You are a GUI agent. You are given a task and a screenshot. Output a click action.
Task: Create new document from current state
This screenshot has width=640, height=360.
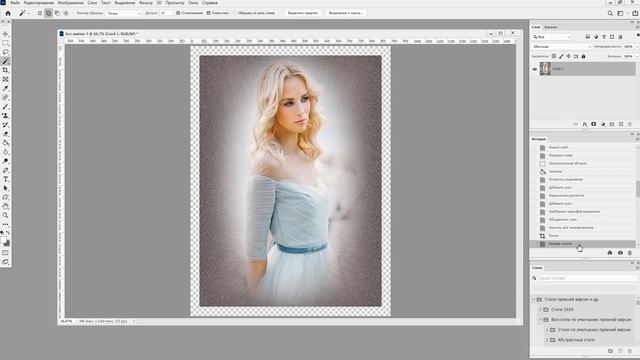click(x=610, y=253)
